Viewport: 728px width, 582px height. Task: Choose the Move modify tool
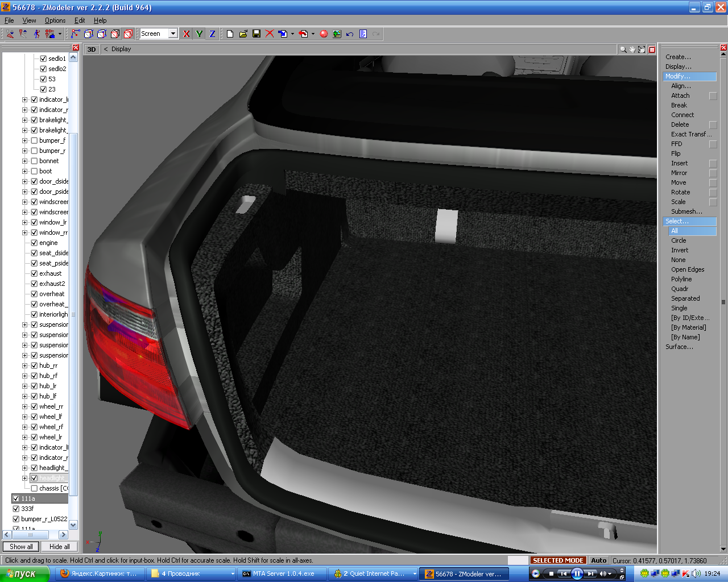[679, 182]
